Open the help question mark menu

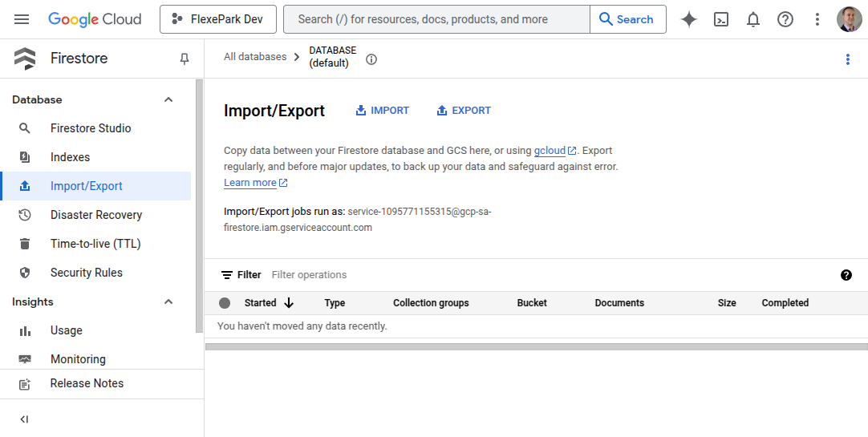(x=785, y=19)
